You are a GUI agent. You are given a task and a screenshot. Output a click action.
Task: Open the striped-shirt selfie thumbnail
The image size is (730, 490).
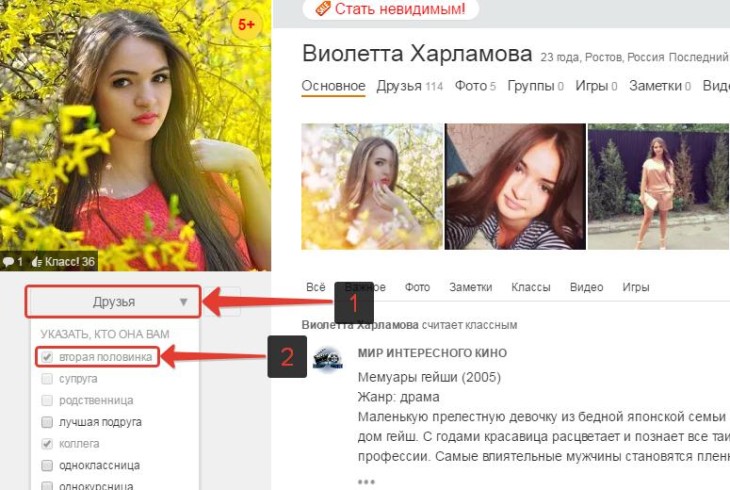click(515, 186)
